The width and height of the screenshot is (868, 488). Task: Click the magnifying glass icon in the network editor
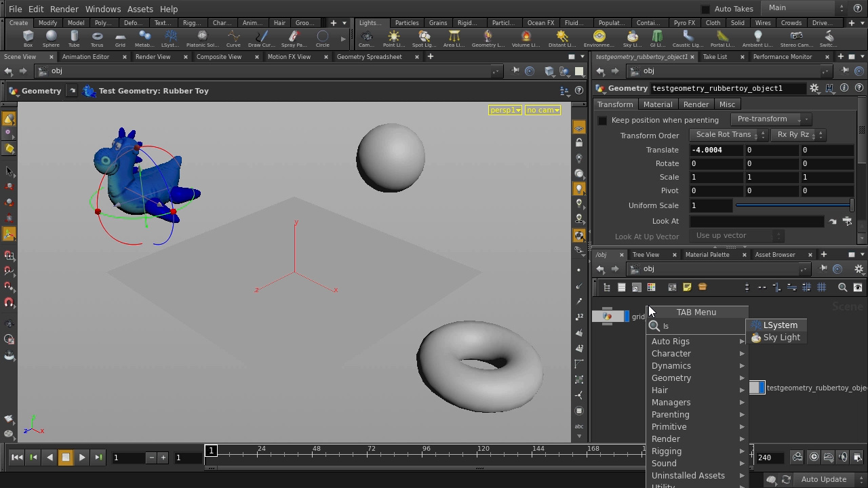[843, 287]
